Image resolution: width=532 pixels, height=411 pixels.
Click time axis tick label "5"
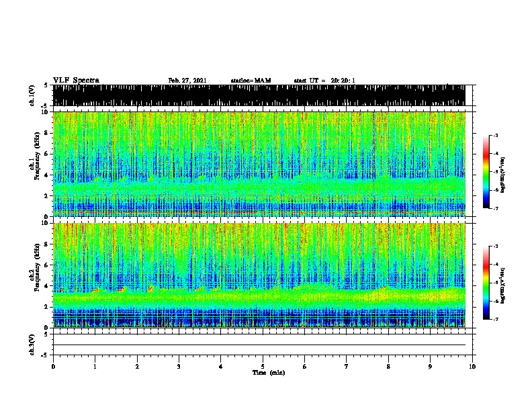tap(263, 367)
